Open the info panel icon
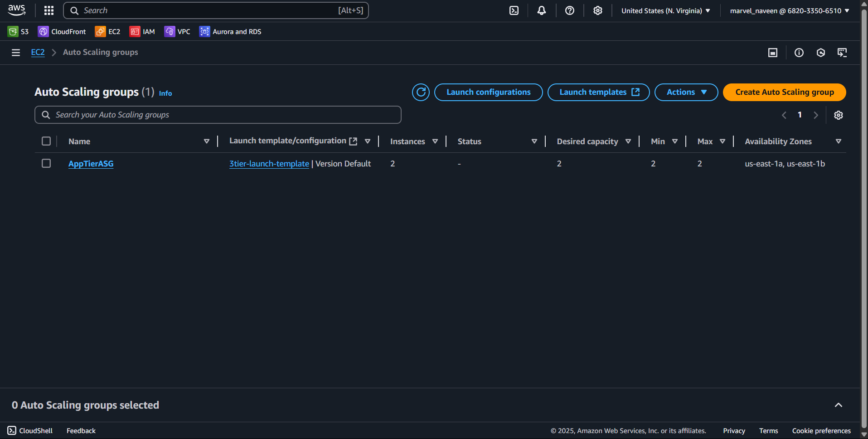Screen dimensions: 868x439 click(799, 53)
